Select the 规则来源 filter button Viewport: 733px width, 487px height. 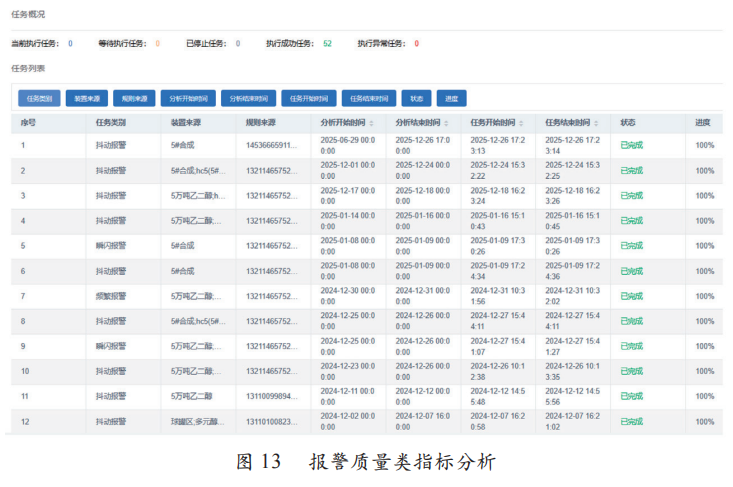coord(134,99)
